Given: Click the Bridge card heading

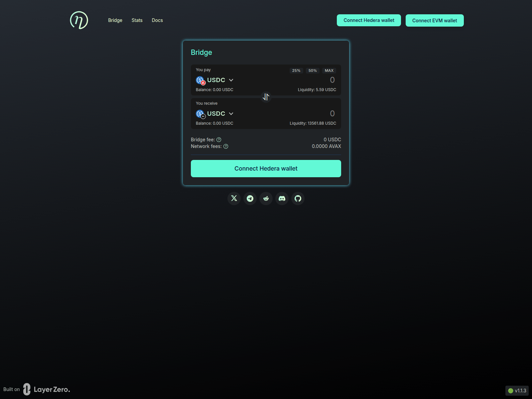Looking at the screenshot, I should (x=201, y=53).
